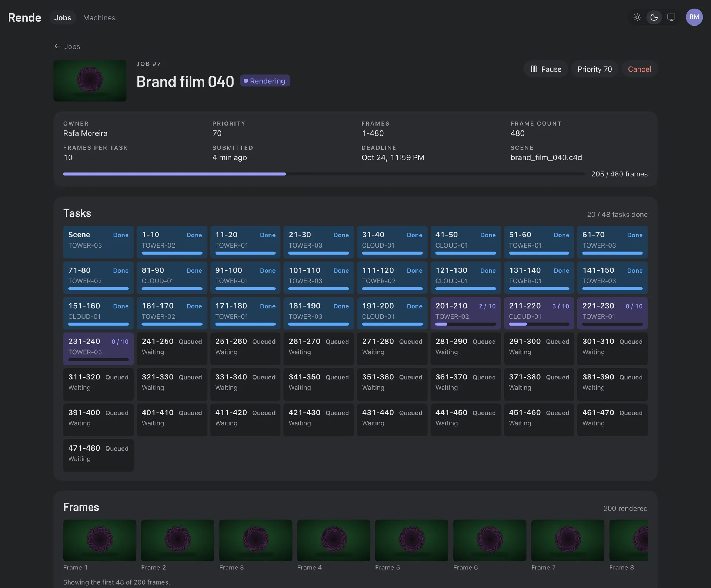This screenshot has width=711, height=588.
Task: Open the Priority 70 button
Action: click(x=594, y=69)
